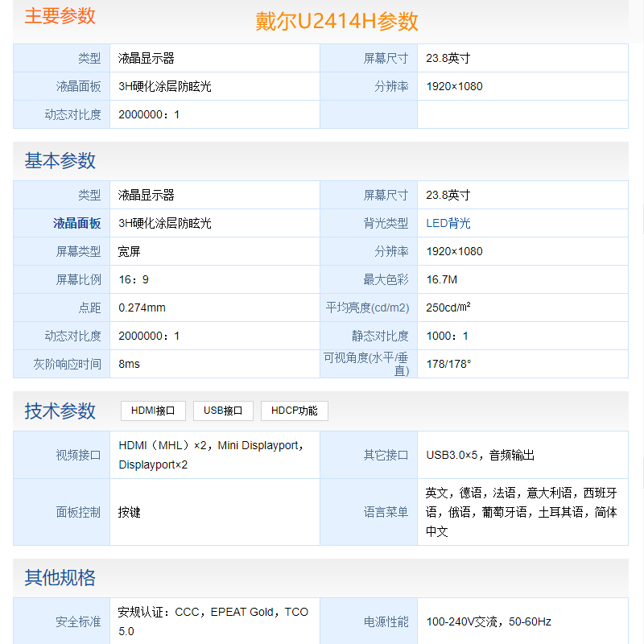
Task: Click the 0.274mm 点距 value
Action: [x=142, y=308]
